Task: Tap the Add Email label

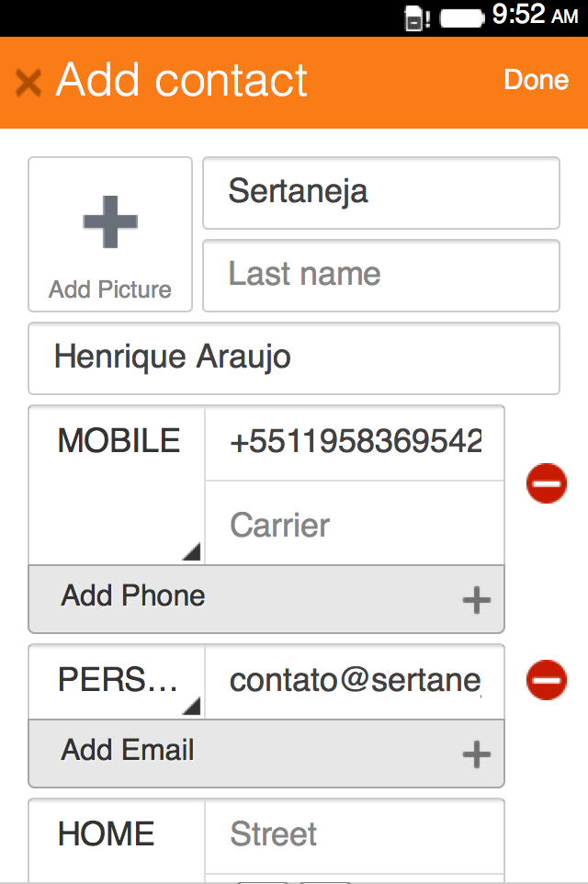Action: tap(129, 751)
